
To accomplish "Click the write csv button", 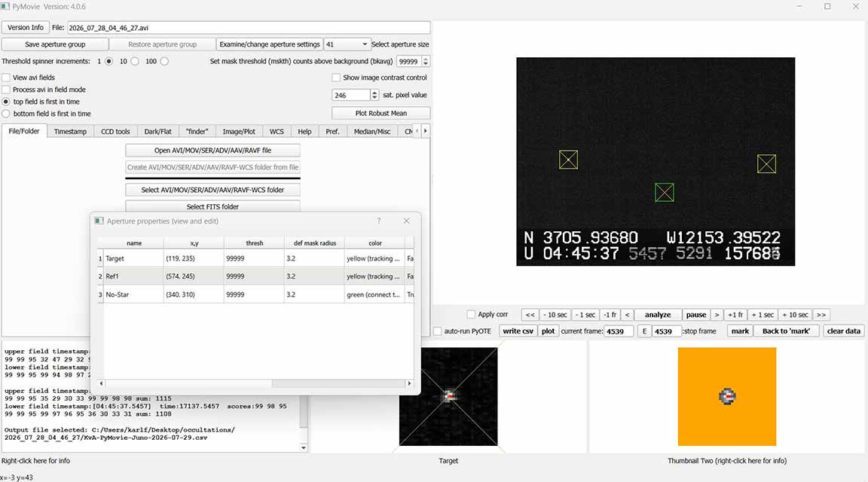I will tap(518, 331).
